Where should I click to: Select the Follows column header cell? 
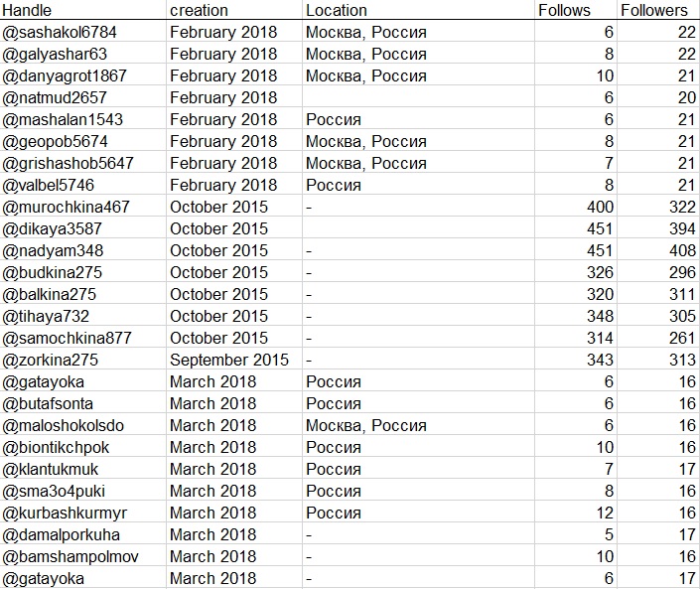coord(563,10)
